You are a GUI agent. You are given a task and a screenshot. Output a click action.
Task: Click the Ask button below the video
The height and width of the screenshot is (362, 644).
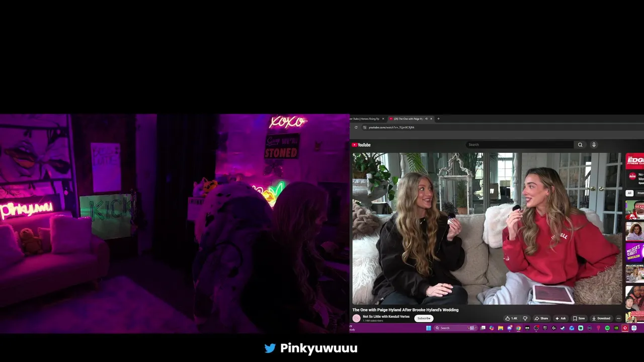coord(560,318)
